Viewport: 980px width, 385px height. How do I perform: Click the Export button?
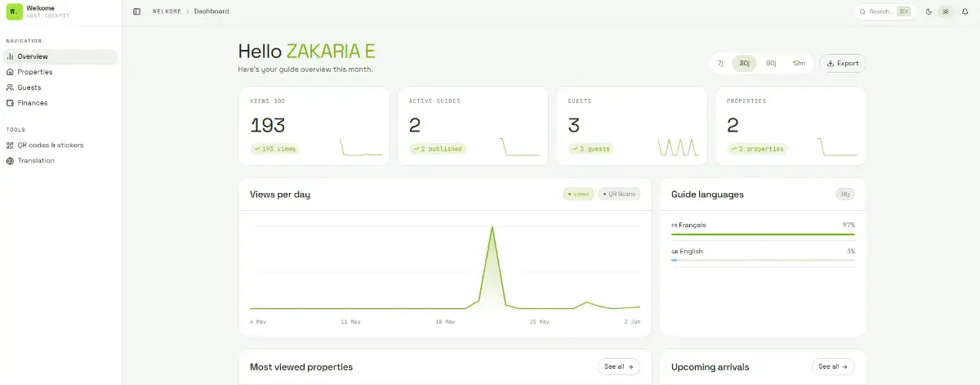click(843, 63)
